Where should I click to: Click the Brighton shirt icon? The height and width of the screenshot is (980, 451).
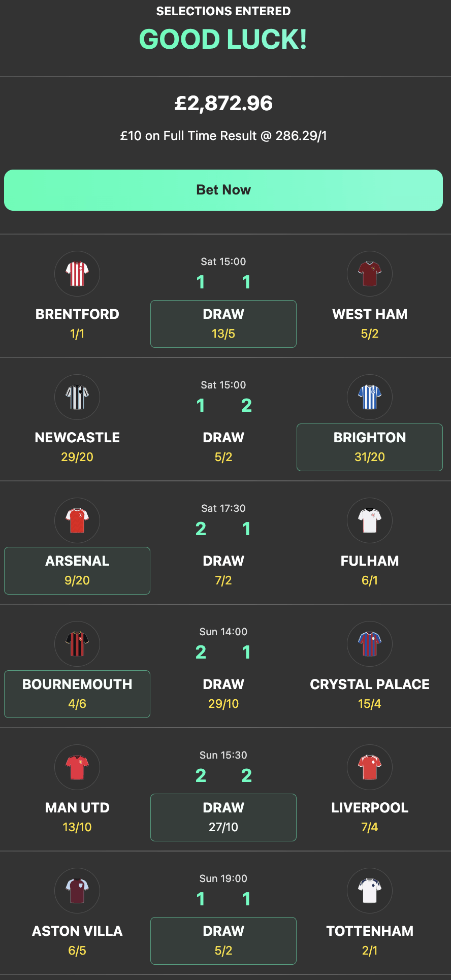pyautogui.click(x=369, y=397)
